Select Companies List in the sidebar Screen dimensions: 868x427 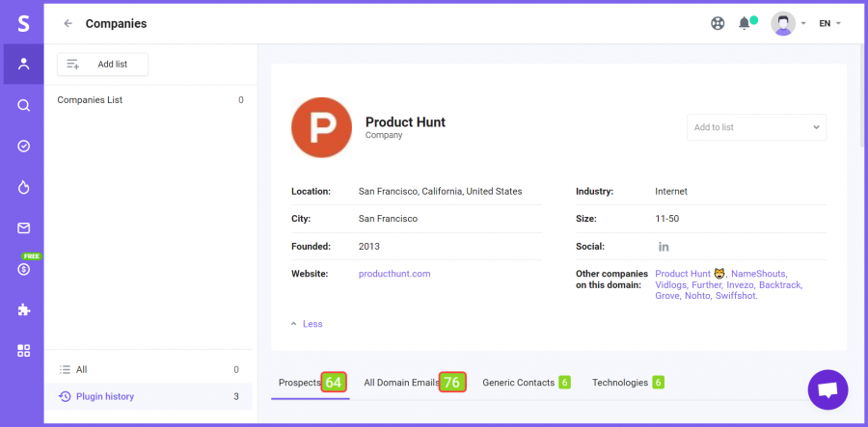(x=150, y=100)
